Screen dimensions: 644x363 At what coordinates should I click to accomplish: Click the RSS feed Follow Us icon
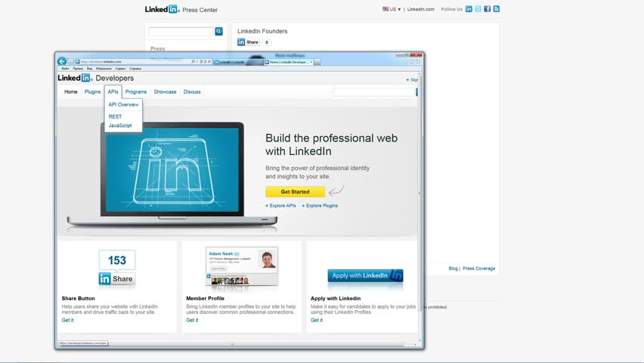pos(497,8)
